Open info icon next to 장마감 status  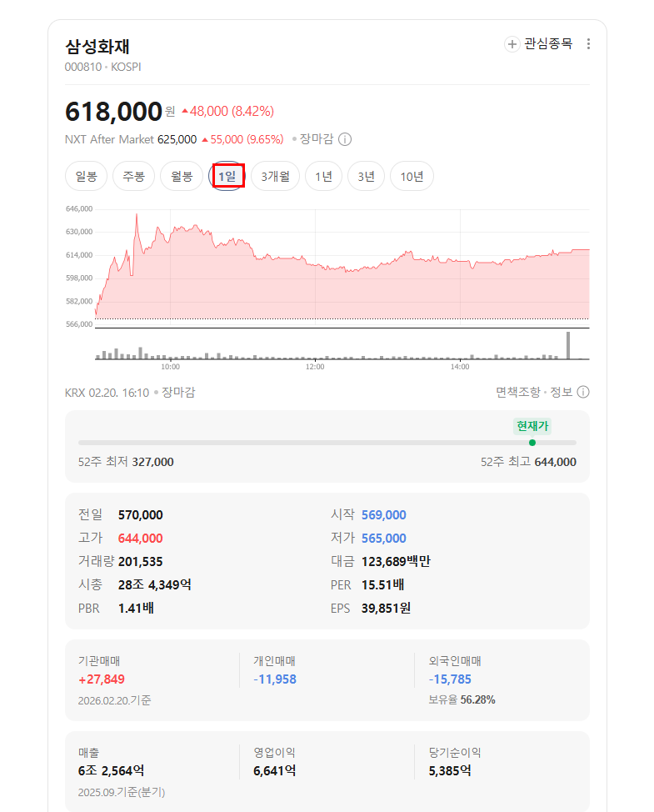(x=345, y=139)
